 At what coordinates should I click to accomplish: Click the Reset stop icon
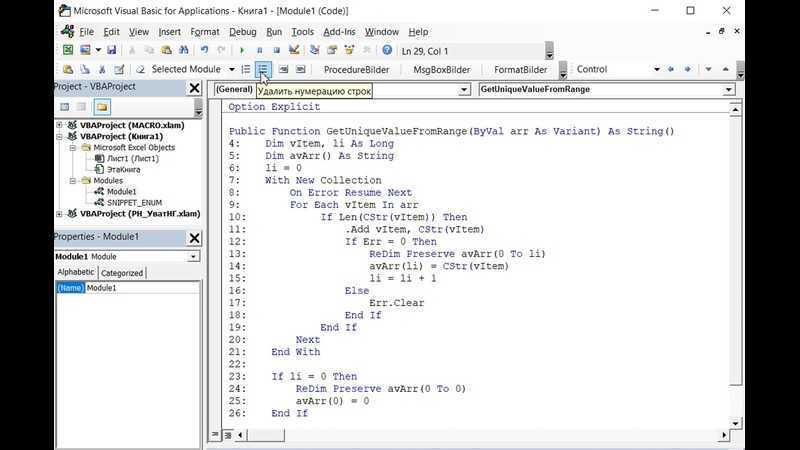[x=277, y=50]
